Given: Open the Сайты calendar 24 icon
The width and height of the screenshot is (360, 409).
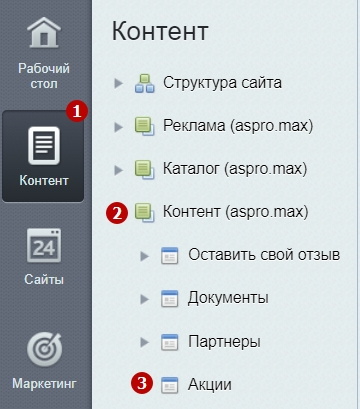Looking at the screenshot, I should pos(44,245).
